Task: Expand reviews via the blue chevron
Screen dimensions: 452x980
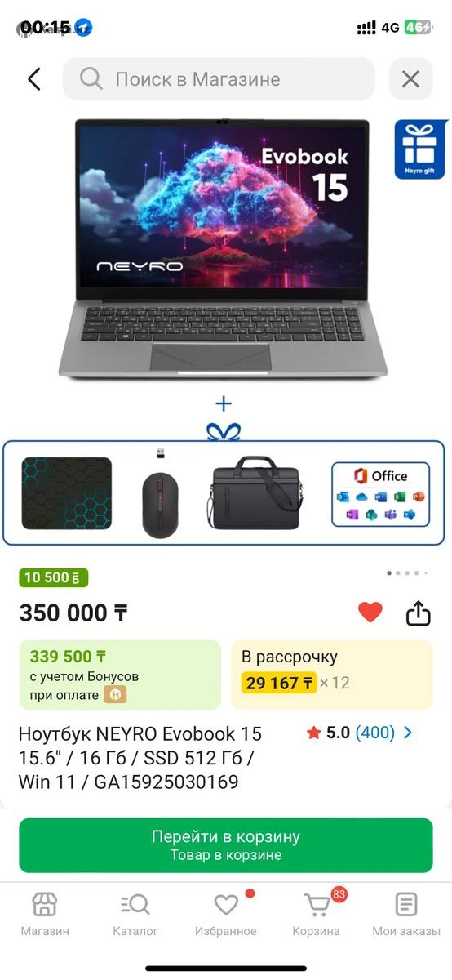Action: [x=408, y=733]
